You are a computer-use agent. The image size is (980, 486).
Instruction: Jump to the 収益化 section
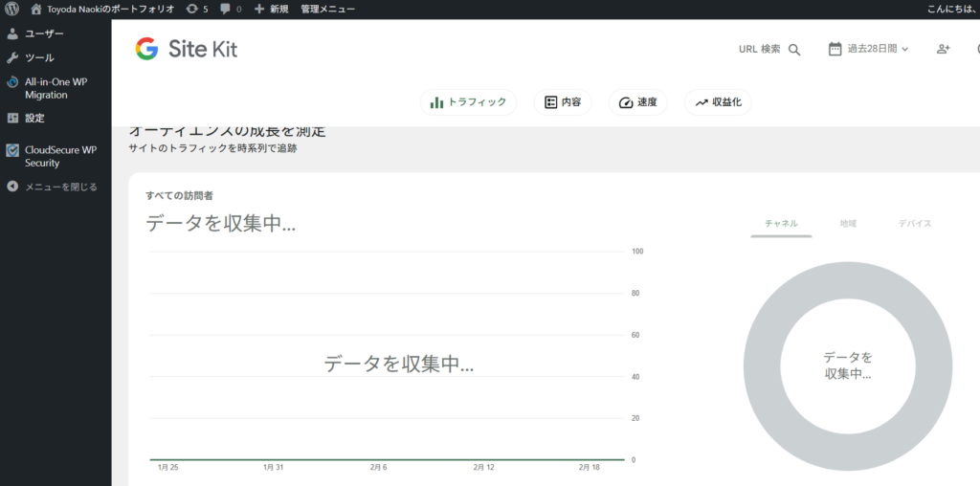pyautogui.click(x=718, y=102)
